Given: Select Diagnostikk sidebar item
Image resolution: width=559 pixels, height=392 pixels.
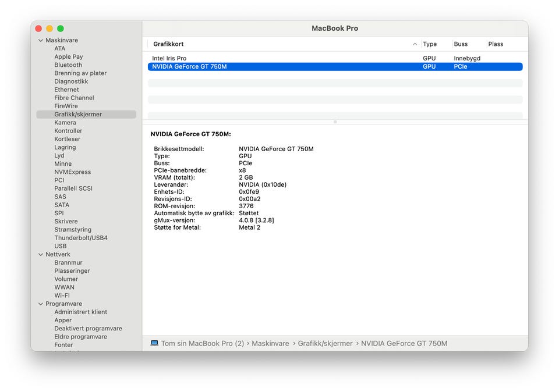Looking at the screenshot, I should [x=71, y=81].
